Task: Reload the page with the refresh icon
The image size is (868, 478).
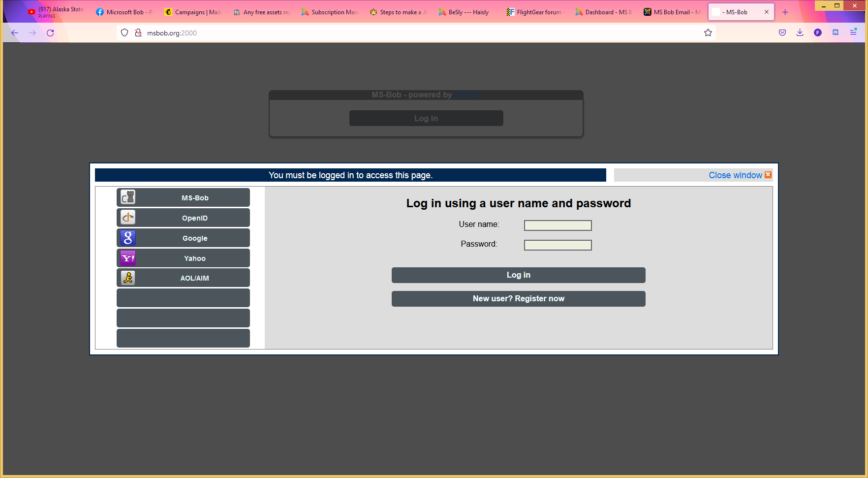Action: pyautogui.click(x=50, y=33)
